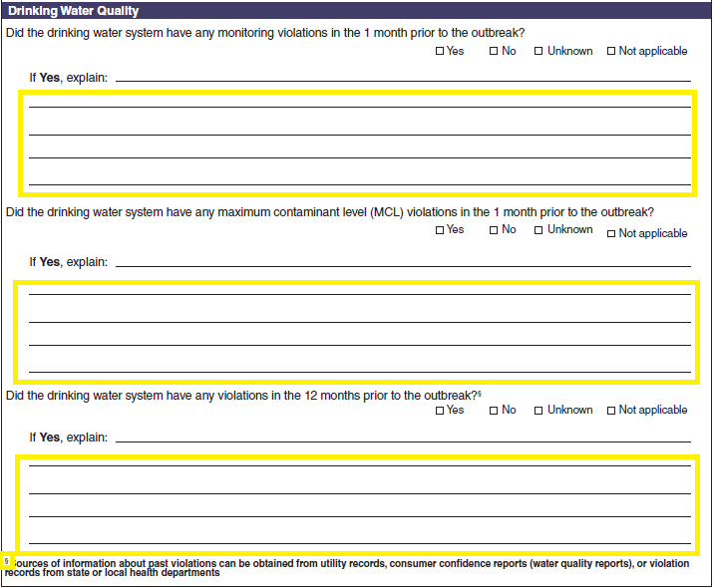713x588 pixels.
Task: Check No for 12 months violations question
Action: [x=494, y=411]
